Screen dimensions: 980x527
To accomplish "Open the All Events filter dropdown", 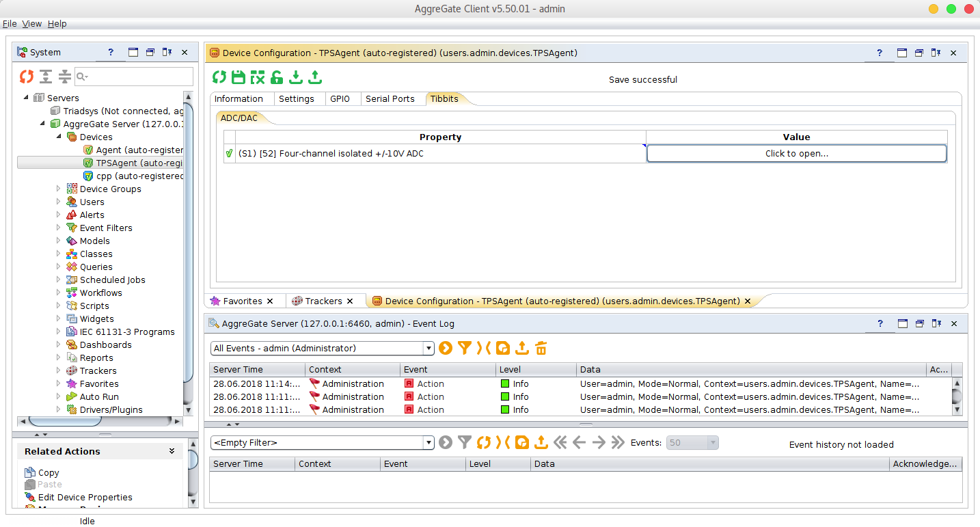I will [x=429, y=348].
